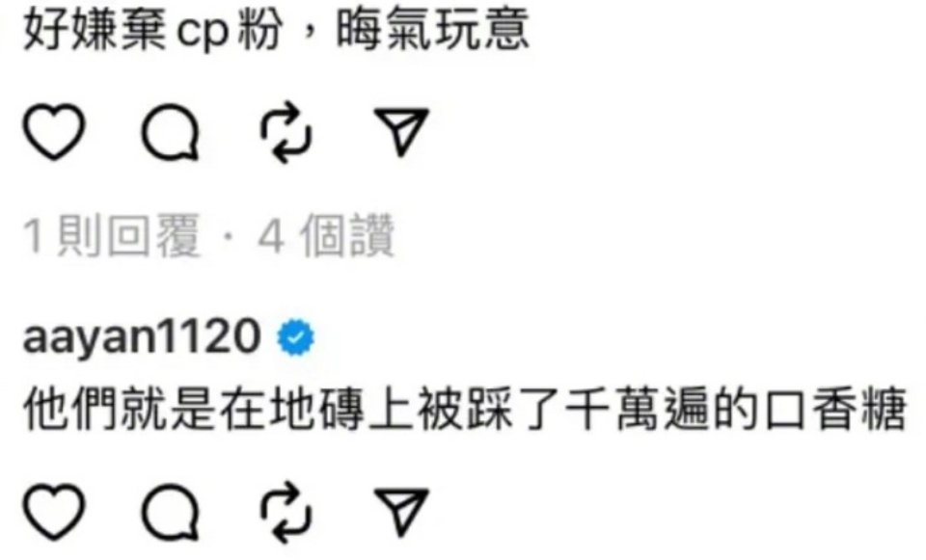Open comment bubble under the cp粉 post

(x=170, y=132)
